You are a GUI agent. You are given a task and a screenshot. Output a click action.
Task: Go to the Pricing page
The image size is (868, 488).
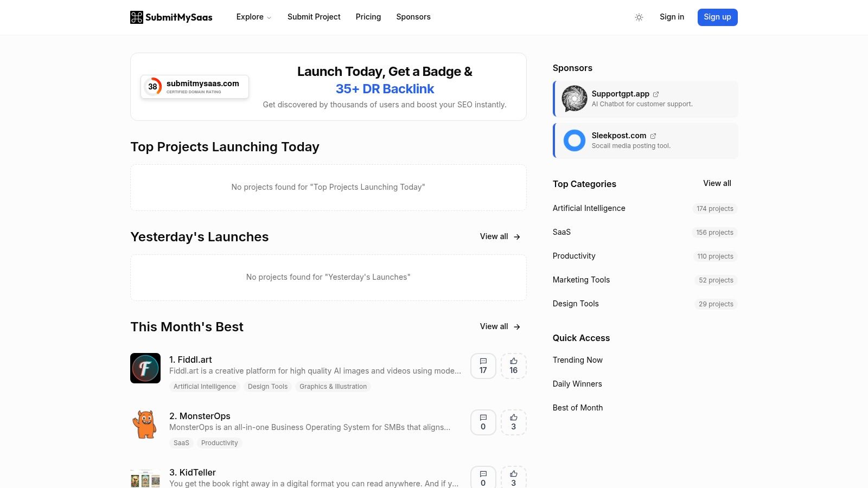[368, 17]
